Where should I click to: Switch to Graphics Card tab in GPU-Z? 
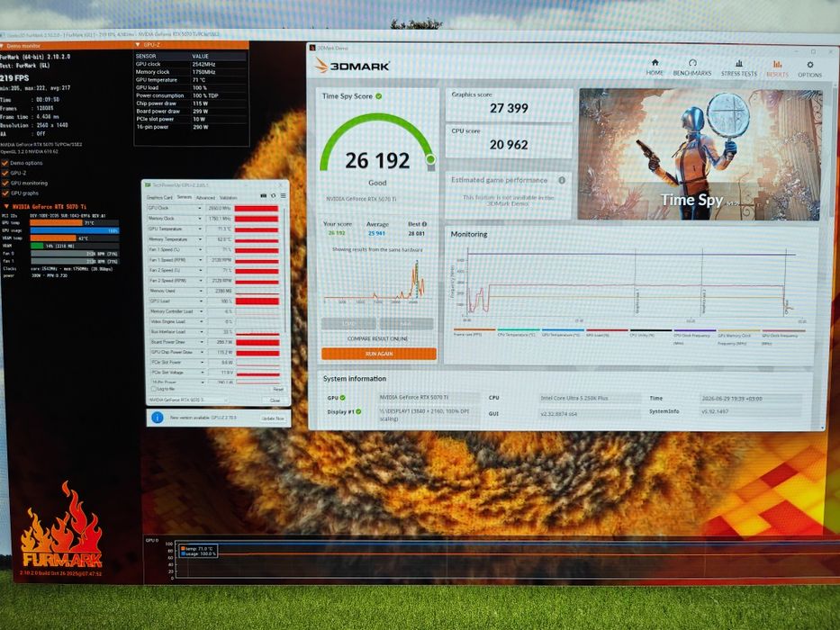click(159, 197)
